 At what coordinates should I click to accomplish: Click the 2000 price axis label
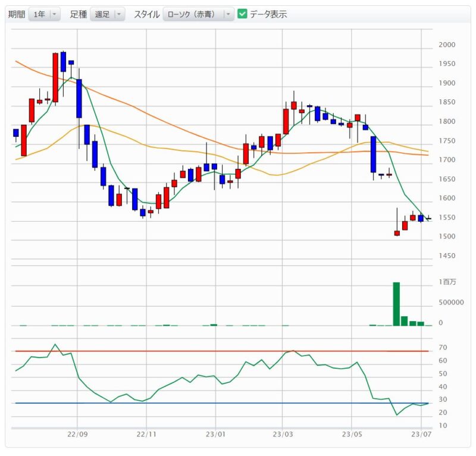[x=447, y=45]
